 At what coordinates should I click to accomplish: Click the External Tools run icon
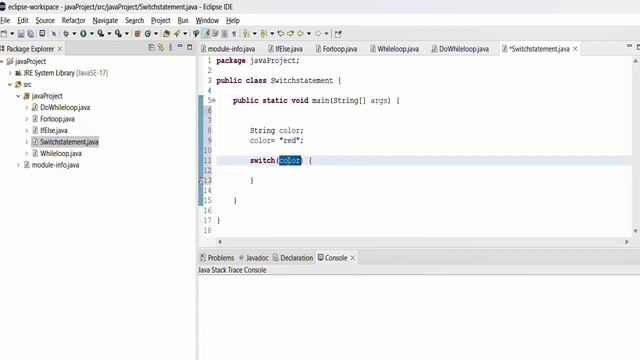[118, 34]
